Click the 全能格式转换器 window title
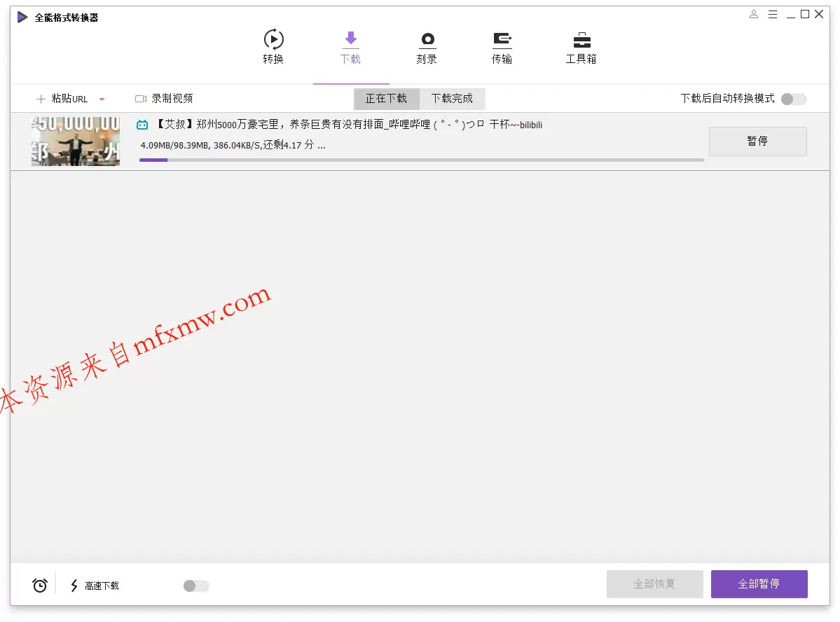The image size is (840, 622). point(67,18)
